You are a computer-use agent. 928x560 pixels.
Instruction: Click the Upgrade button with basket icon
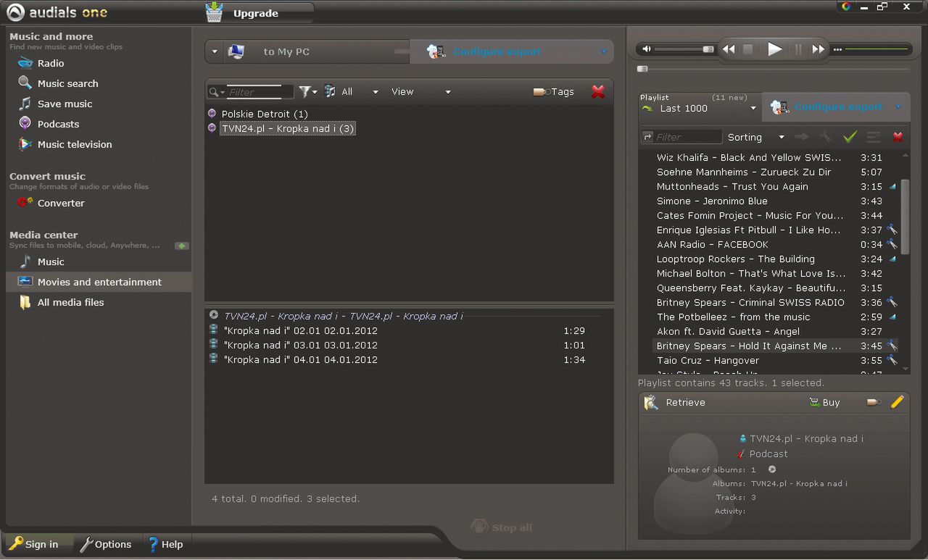(x=259, y=13)
